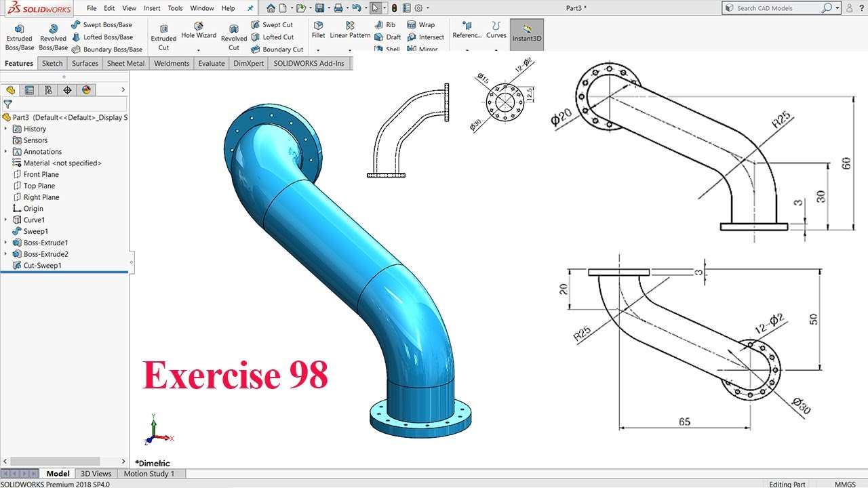Select the Swept Cut tool
The width and height of the screenshot is (868, 488).
[272, 25]
